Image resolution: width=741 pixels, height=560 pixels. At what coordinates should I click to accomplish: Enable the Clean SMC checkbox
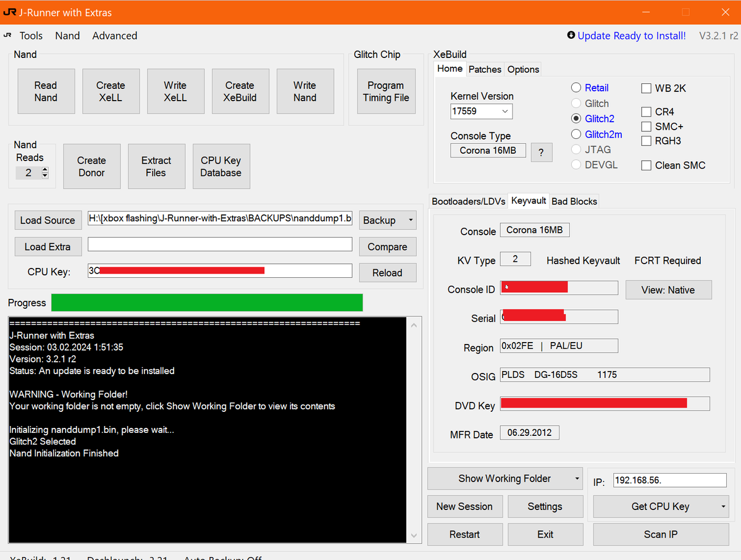point(646,165)
